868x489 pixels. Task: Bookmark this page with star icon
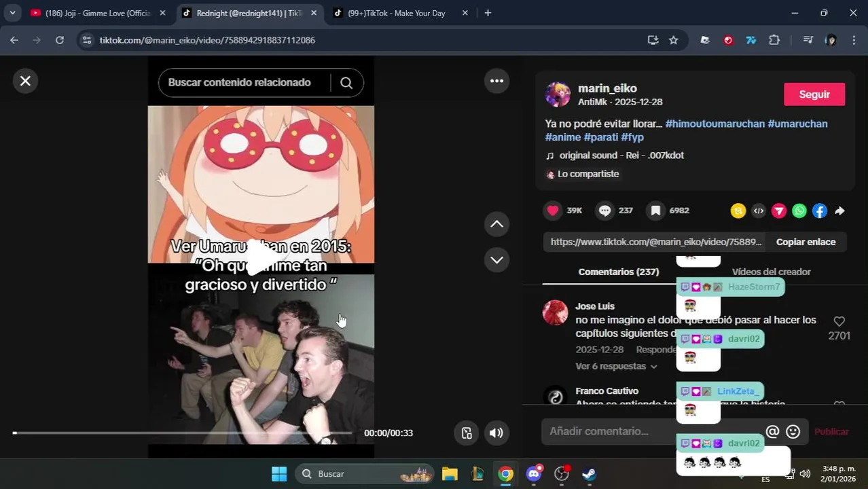[x=673, y=40]
